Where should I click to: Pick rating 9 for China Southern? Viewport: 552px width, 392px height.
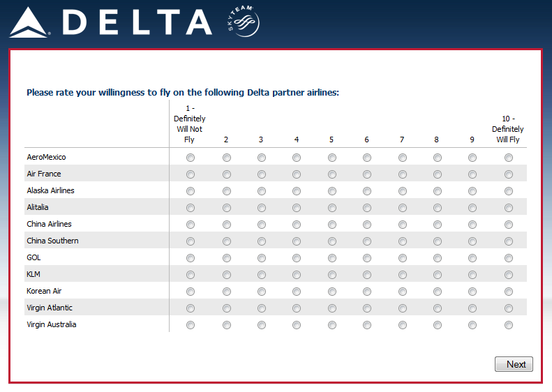[x=472, y=241]
